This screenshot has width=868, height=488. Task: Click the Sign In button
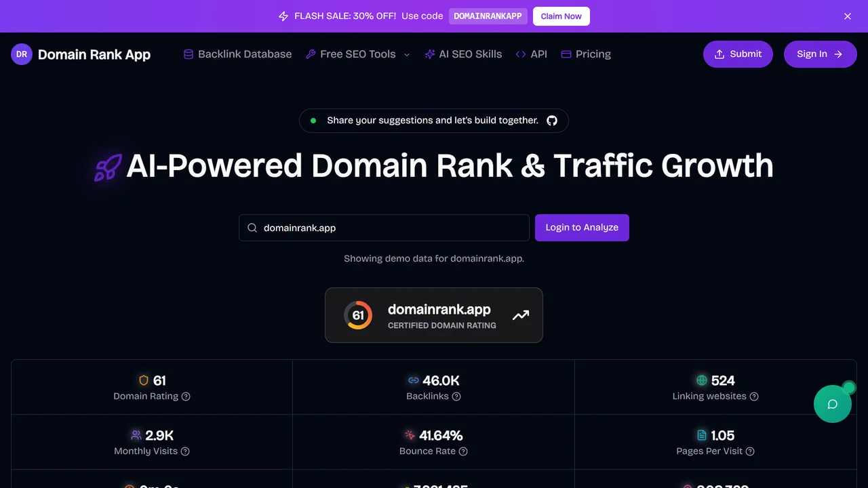point(821,54)
